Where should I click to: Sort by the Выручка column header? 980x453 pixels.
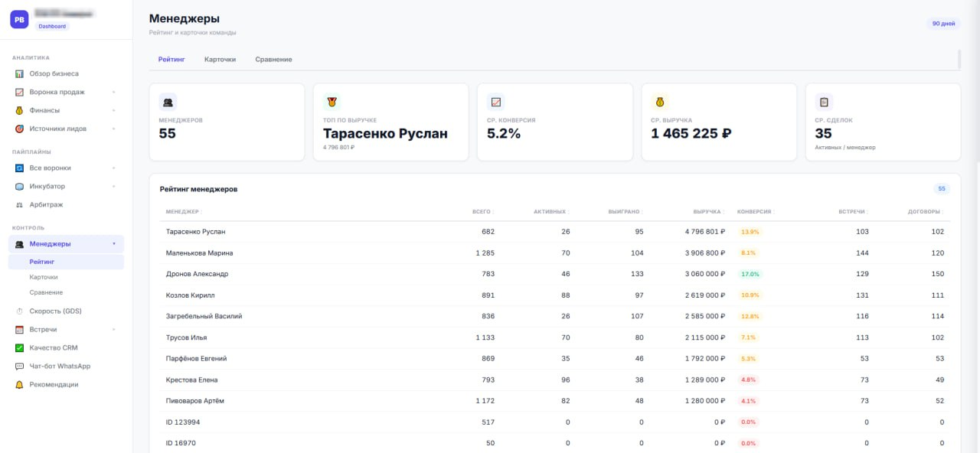click(x=708, y=211)
